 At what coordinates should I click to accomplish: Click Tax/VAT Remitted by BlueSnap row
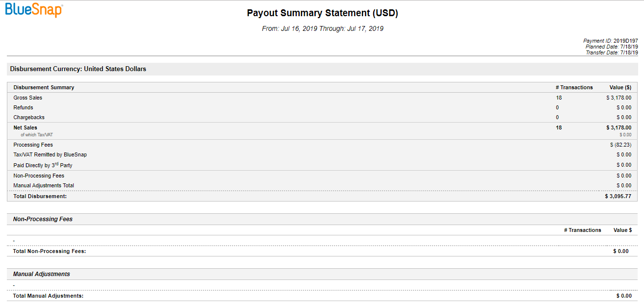click(x=322, y=154)
